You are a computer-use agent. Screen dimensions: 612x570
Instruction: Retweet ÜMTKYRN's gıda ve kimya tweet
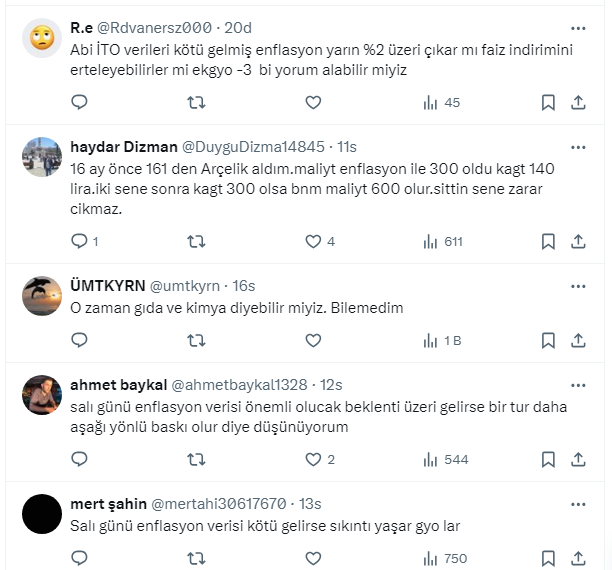pos(197,341)
